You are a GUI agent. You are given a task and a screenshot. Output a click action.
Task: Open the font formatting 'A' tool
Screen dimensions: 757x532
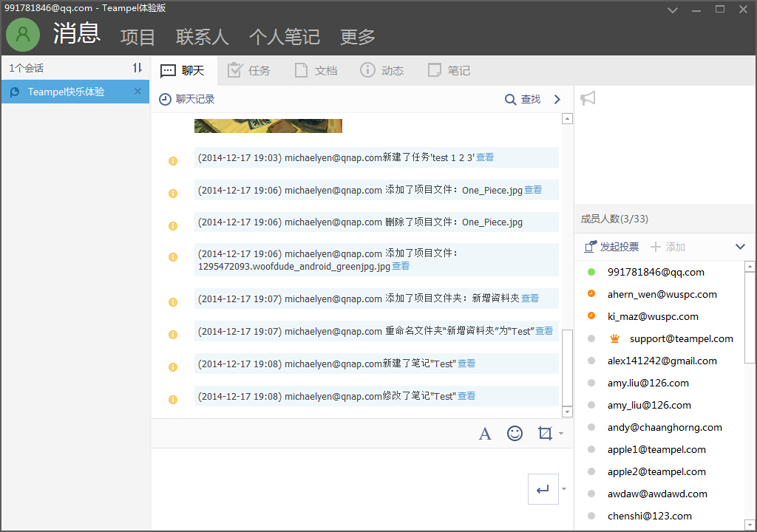pyautogui.click(x=485, y=434)
